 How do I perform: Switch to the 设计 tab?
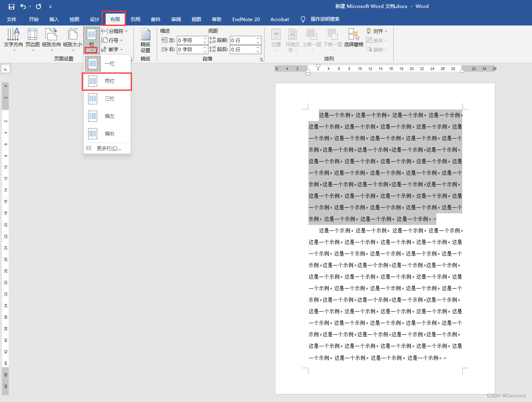(x=95, y=19)
